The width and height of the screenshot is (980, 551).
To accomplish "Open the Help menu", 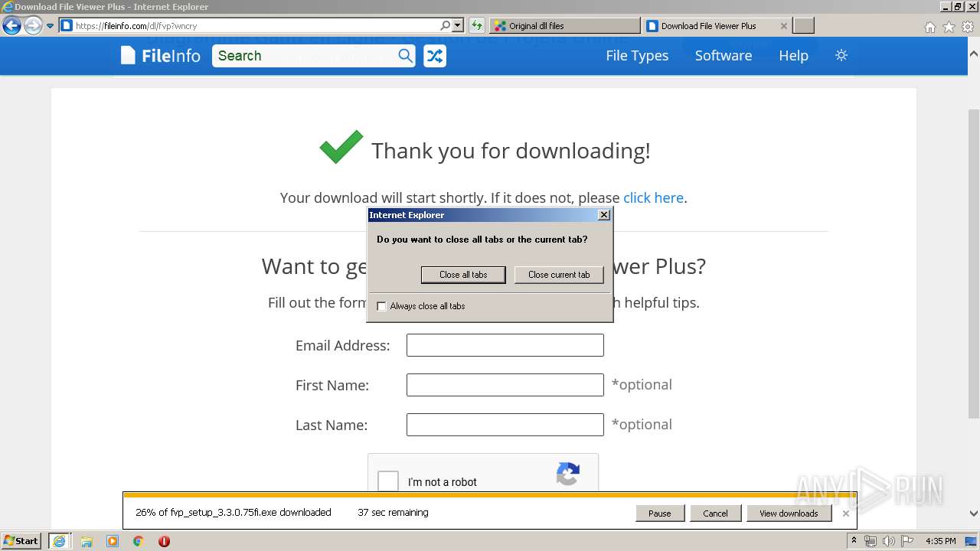I will coord(793,56).
